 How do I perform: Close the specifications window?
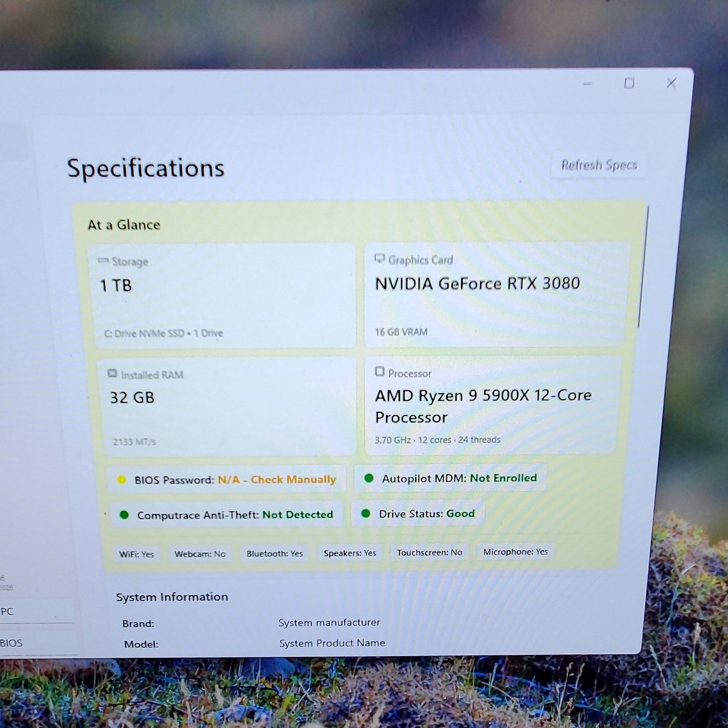pos(671,83)
